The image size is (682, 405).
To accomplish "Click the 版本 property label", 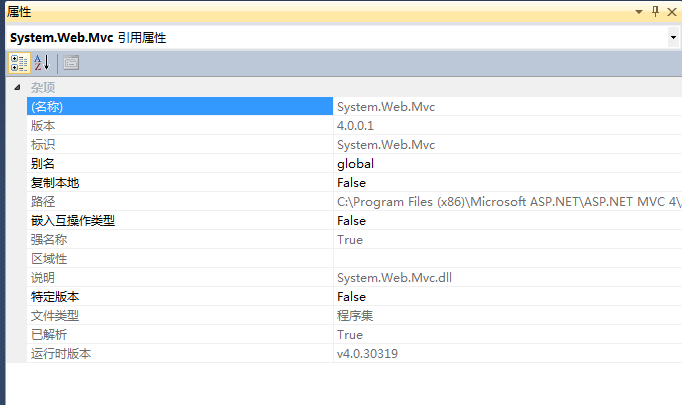I will point(43,126).
